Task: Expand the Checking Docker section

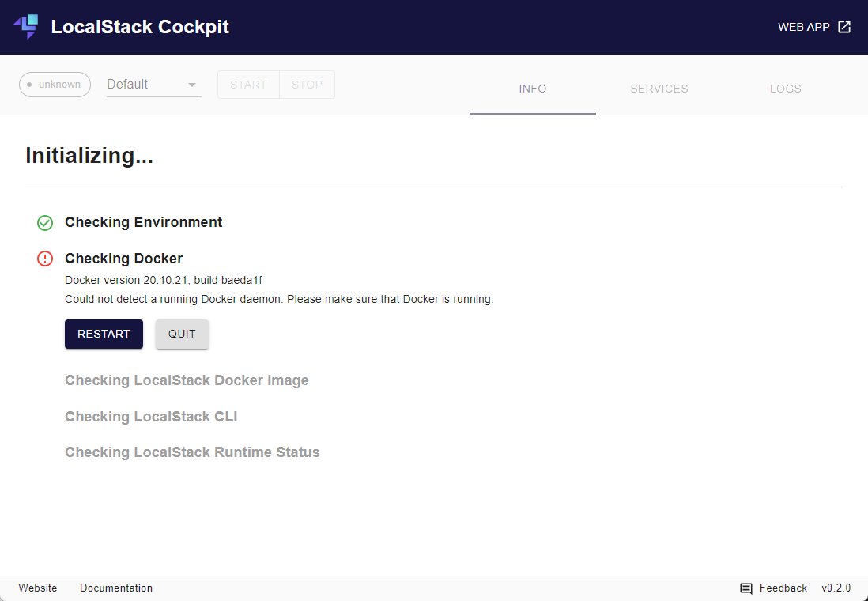Action: pos(123,259)
